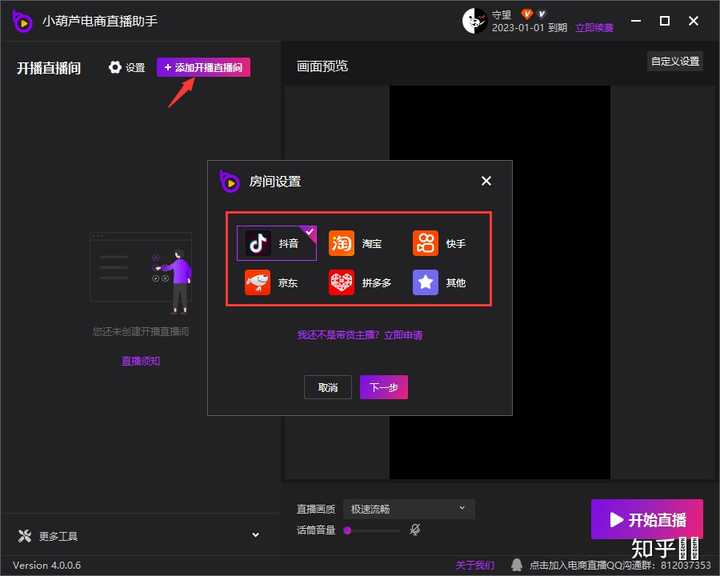Image resolution: width=720 pixels, height=576 pixels.
Task: Click the orange V badge beside username
Action: pos(526,14)
